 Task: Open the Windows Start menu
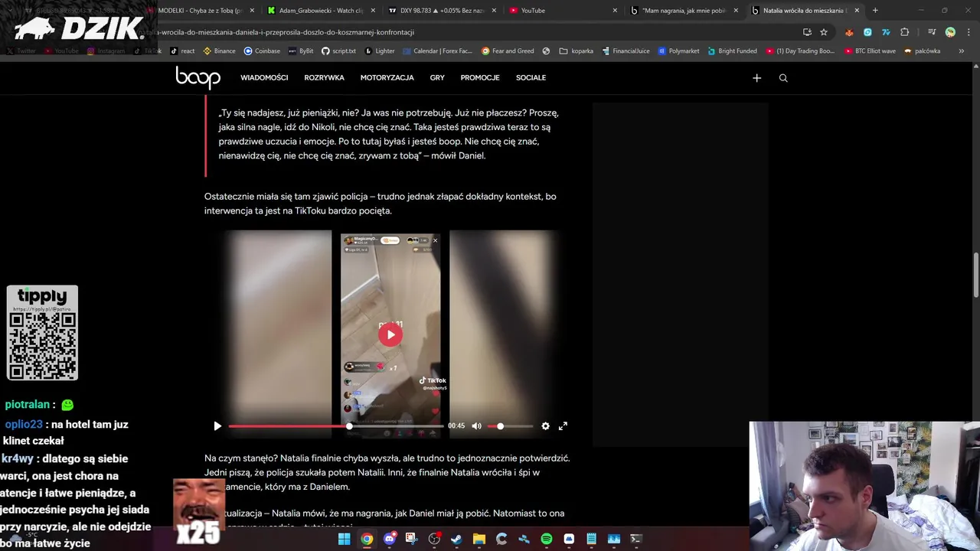point(345,540)
